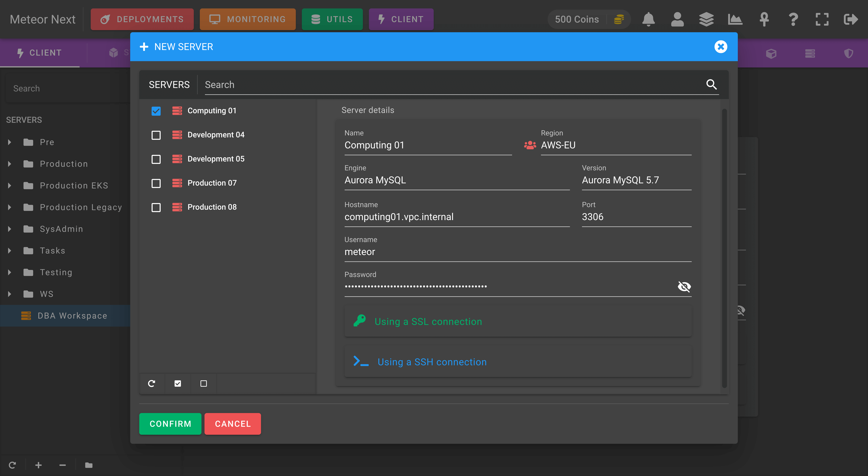Open the Utils menu

pos(332,19)
